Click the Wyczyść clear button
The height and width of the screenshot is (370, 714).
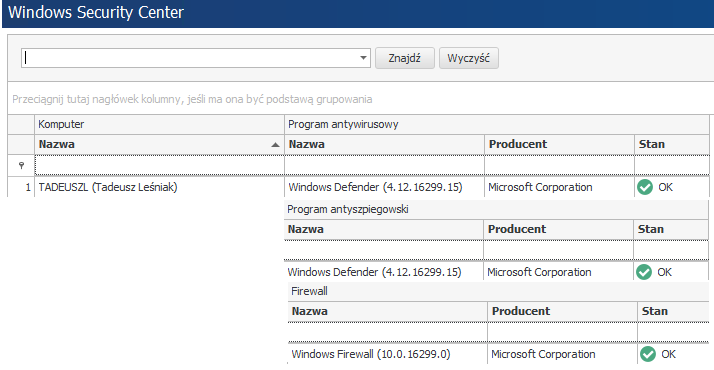pyautogui.click(x=469, y=58)
